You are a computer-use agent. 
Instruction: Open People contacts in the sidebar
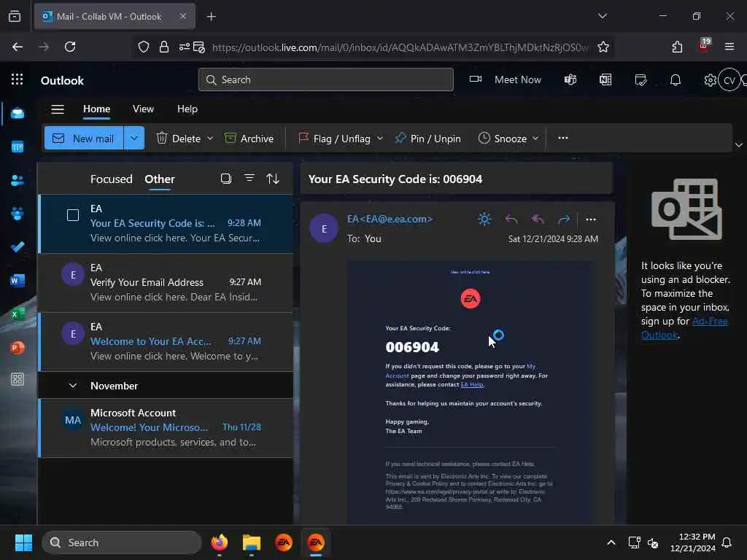[18, 181]
